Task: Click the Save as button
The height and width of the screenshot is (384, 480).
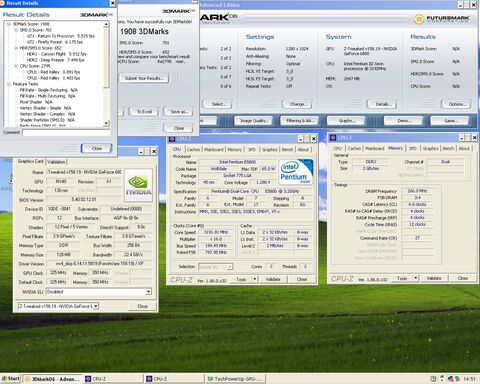Action: click(x=179, y=112)
